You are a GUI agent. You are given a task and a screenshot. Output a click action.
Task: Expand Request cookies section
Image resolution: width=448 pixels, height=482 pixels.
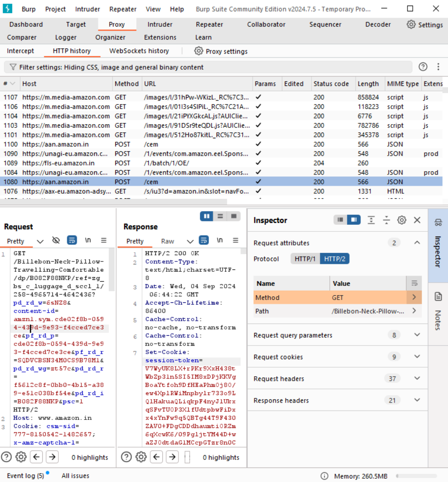(x=417, y=356)
